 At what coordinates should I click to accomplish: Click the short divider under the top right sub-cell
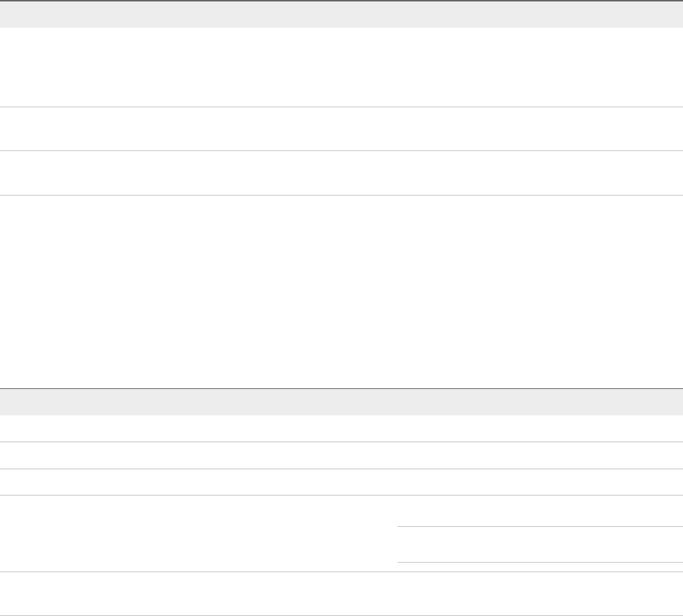[x=539, y=526]
